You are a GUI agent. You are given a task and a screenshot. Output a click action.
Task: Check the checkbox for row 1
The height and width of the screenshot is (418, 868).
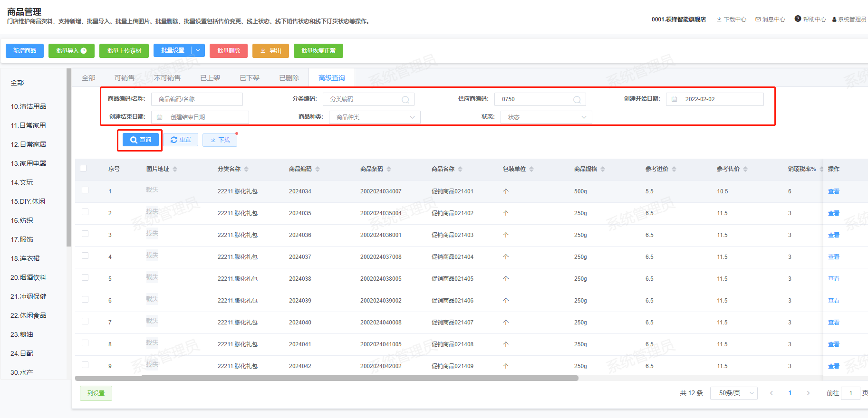click(x=85, y=190)
